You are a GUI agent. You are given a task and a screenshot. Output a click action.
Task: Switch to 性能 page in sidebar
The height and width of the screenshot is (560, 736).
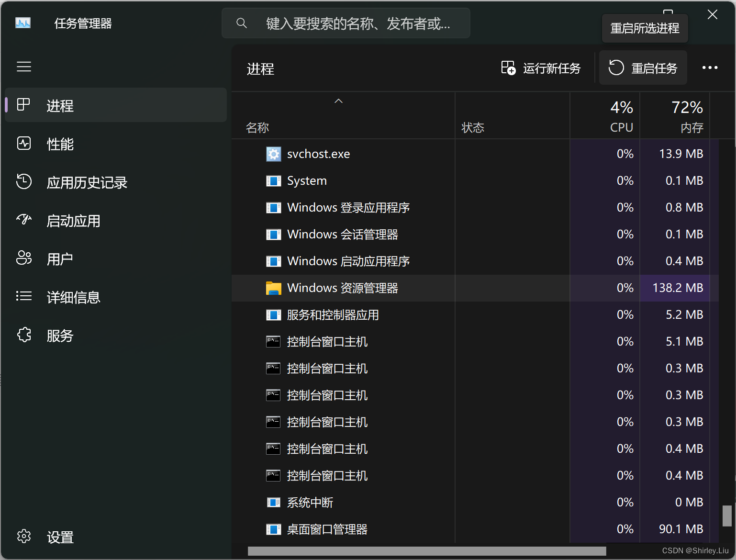[116, 144]
